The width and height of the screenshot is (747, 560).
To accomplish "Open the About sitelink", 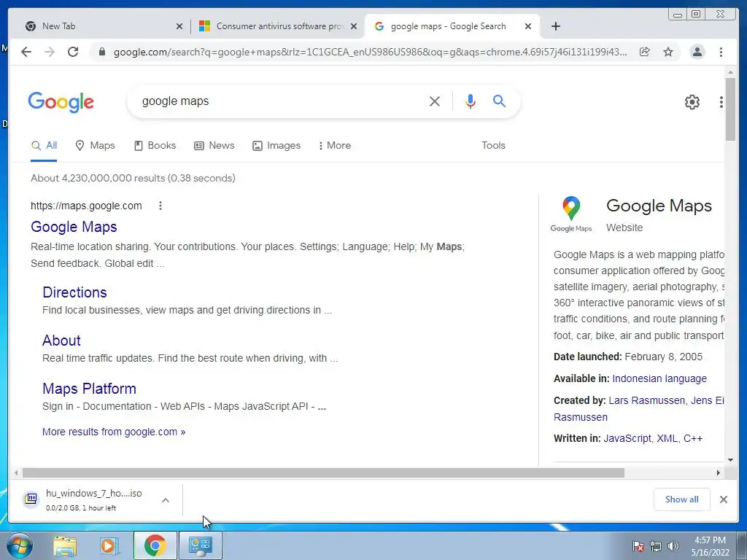I will point(61,341).
